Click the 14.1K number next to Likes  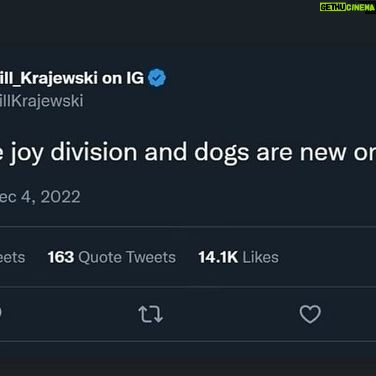click(x=218, y=257)
